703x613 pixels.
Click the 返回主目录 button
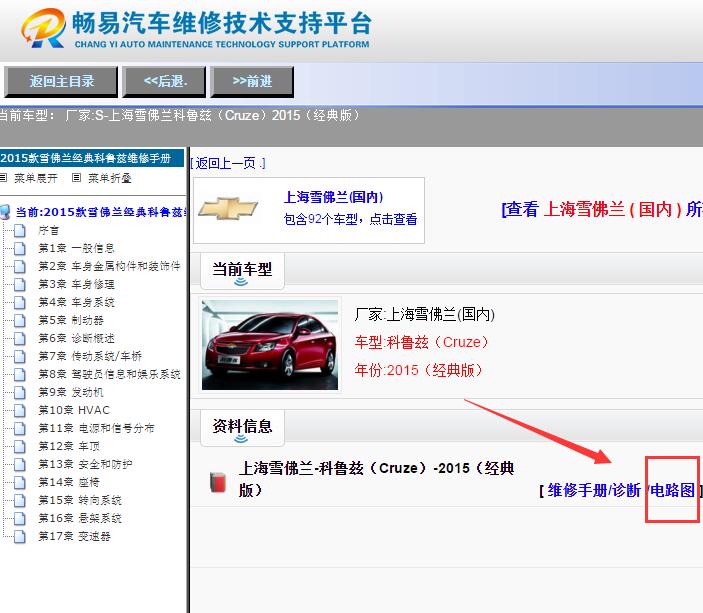tap(61, 82)
